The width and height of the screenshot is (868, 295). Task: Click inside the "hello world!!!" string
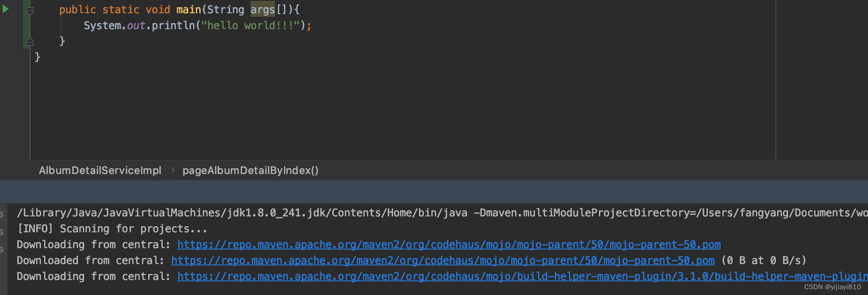click(250, 26)
